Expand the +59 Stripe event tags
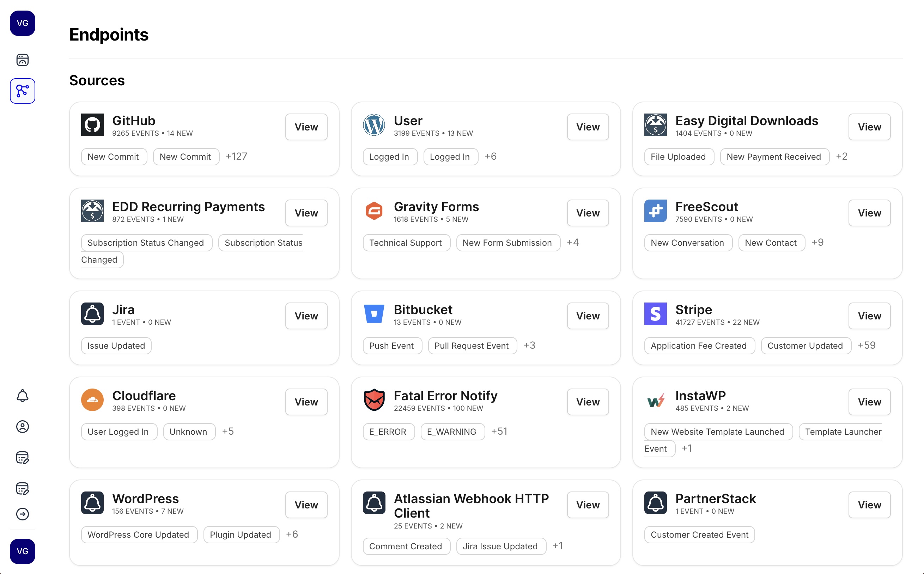 click(x=866, y=346)
